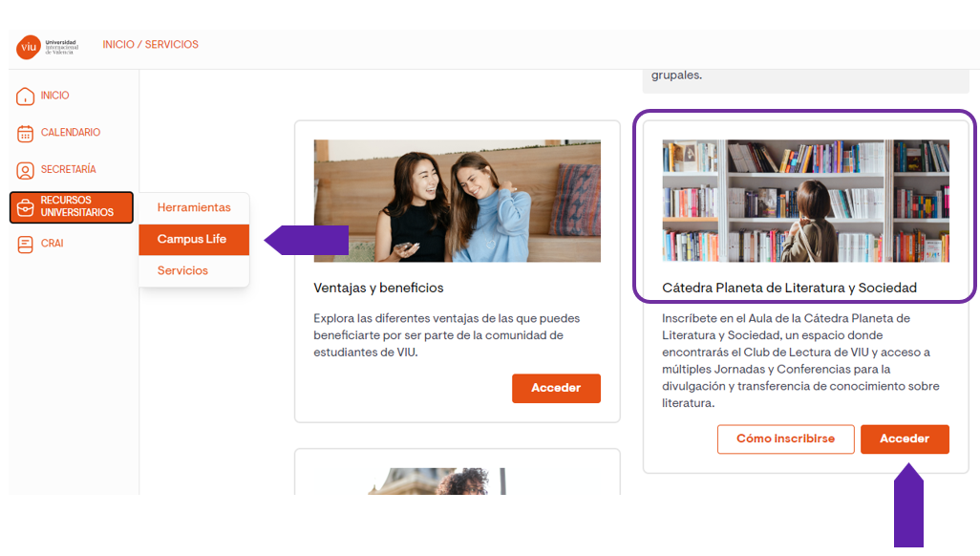Open the INICIO sidebar item
This screenshot has height=556, width=980.
(55, 96)
